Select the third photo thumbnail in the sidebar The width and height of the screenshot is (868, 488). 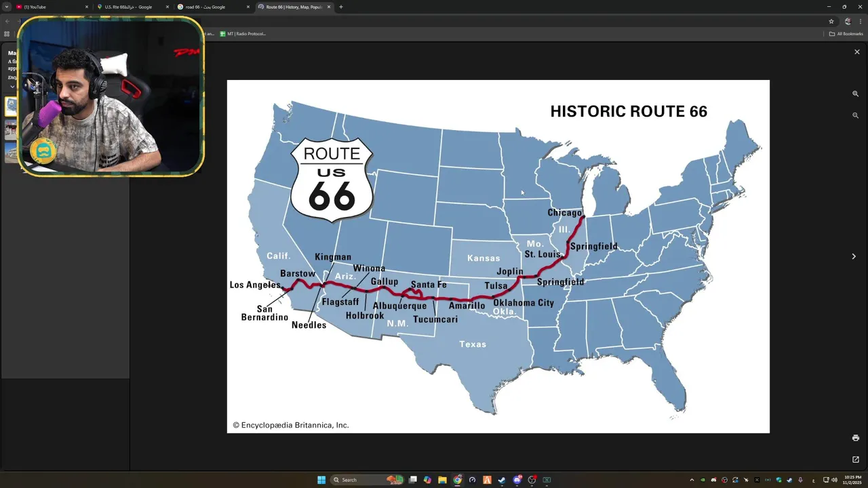(11, 152)
